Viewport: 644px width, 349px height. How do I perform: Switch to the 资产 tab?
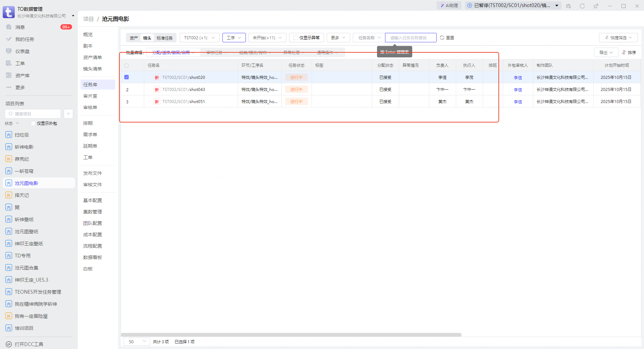point(134,38)
